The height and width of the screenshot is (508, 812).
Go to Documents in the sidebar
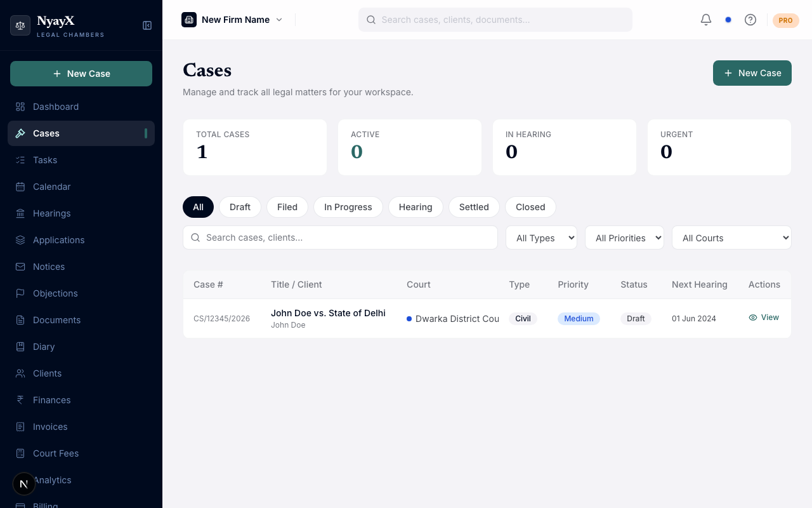point(56,320)
